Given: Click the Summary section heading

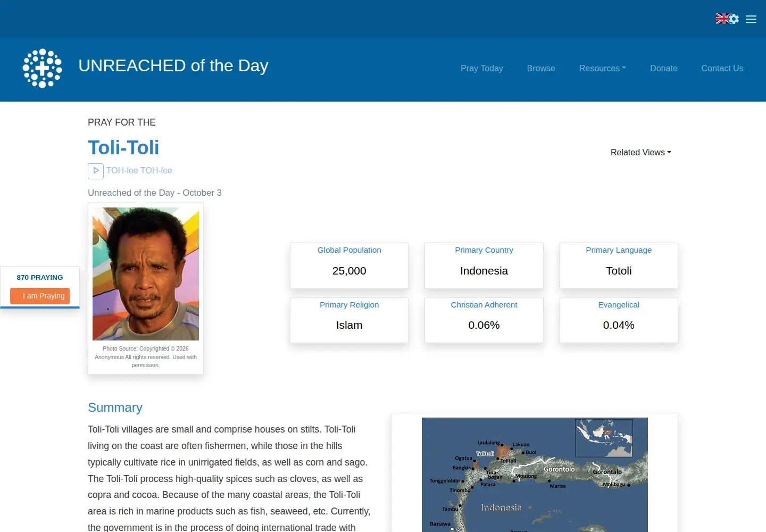Looking at the screenshot, I should pyautogui.click(x=115, y=408).
